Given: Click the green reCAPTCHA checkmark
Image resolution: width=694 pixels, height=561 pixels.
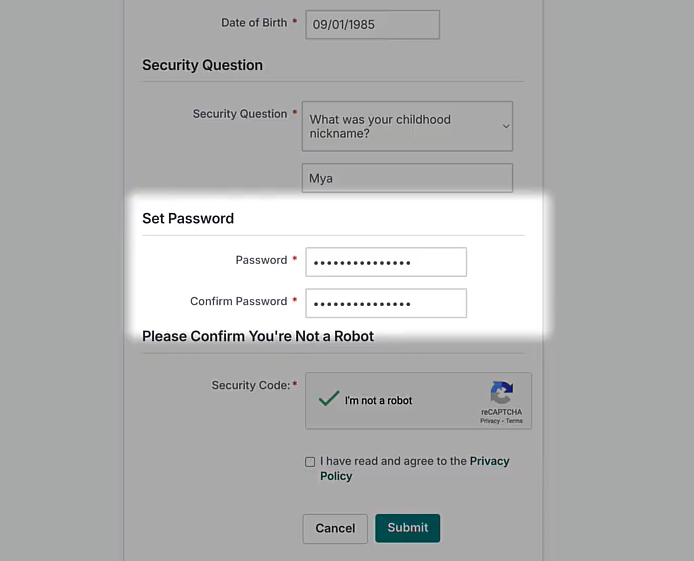Looking at the screenshot, I should click(x=329, y=399).
